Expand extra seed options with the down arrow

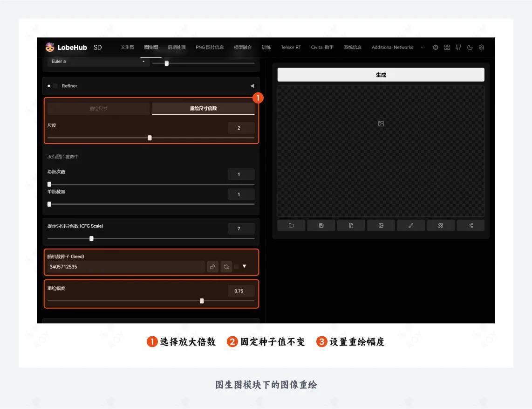point(244,266)
